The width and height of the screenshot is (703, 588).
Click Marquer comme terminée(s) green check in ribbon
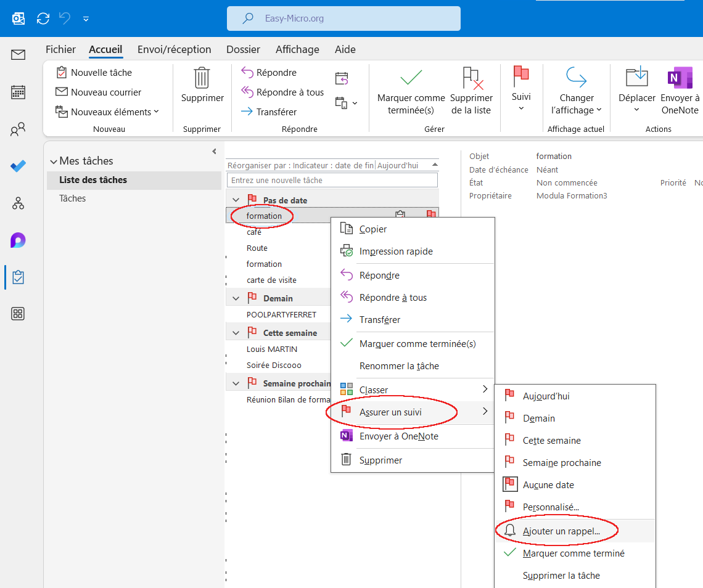click(x=411, y=92)
